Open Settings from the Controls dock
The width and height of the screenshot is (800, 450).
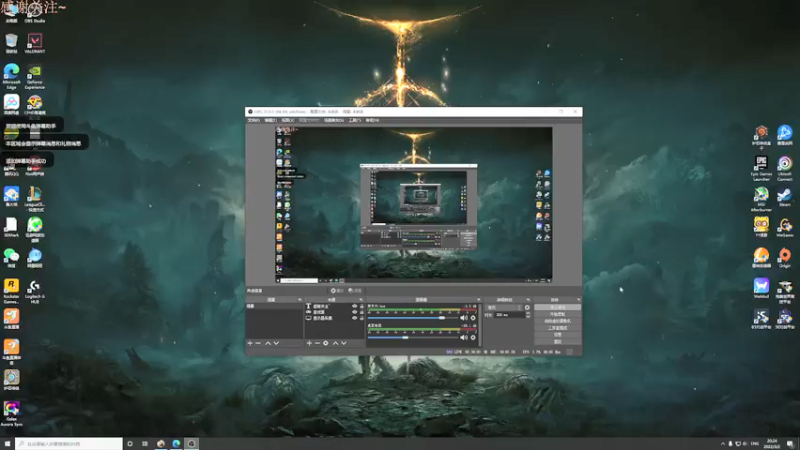pyautogui.click(x=557, y=335)
